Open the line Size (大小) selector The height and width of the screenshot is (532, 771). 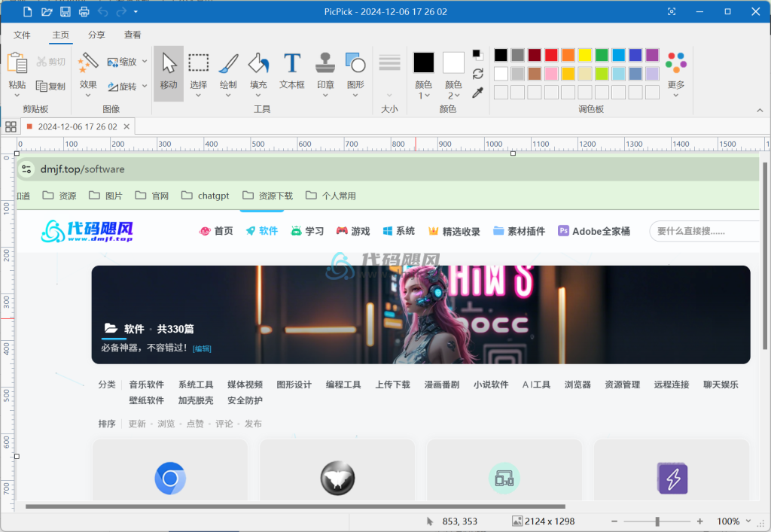tap(389, 74)
